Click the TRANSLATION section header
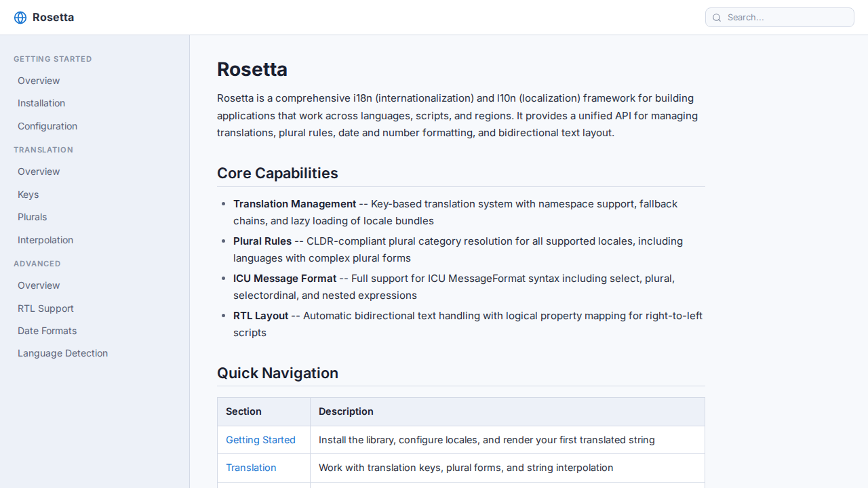The image size is (868, 488). [43, 150]
